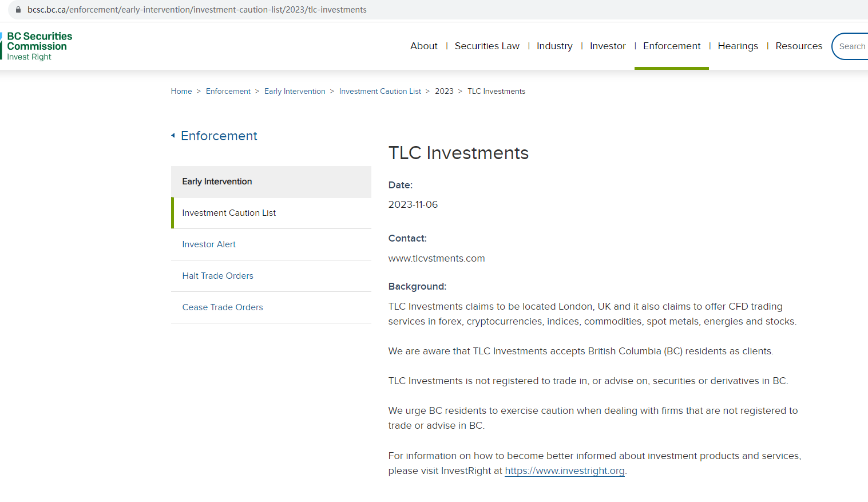Click the back arrow beside Enforcement heading

[173, 136]
